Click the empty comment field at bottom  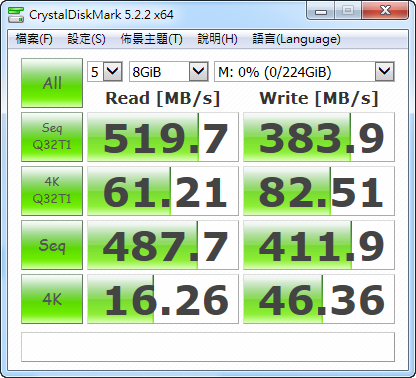coord(208,347)
